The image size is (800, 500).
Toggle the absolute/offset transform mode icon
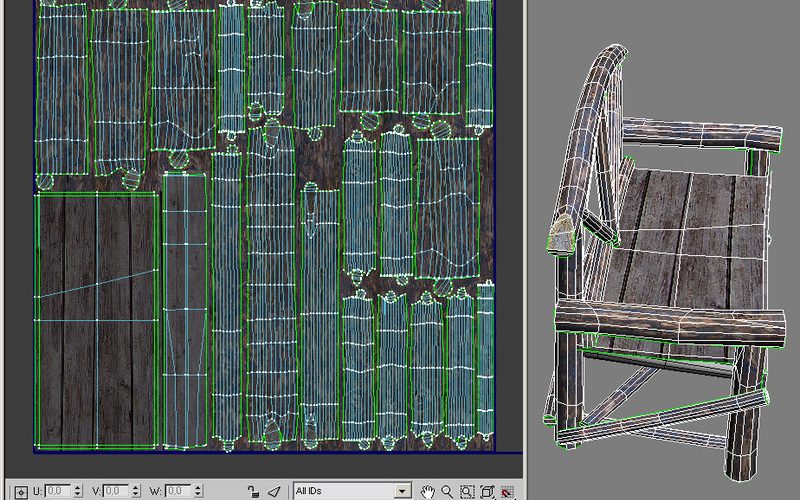[x=20, y=492]
